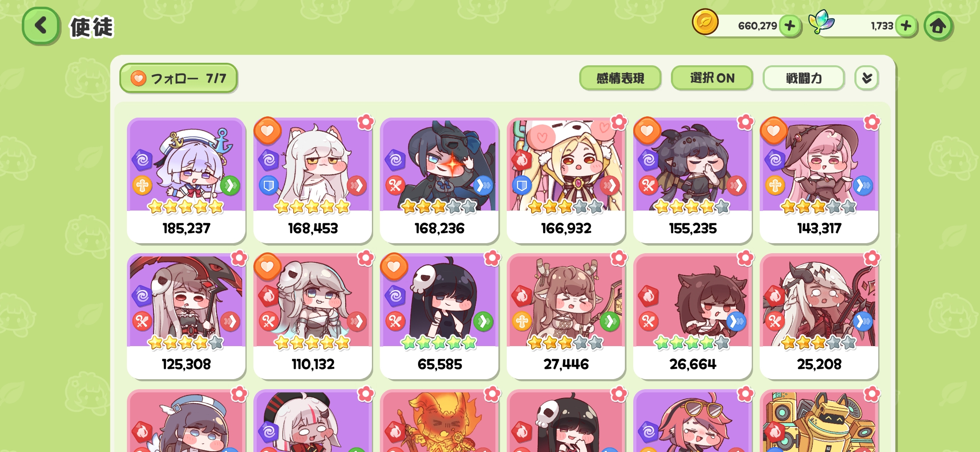Tap pink flower badge on 166,932 card

point(619,122)
